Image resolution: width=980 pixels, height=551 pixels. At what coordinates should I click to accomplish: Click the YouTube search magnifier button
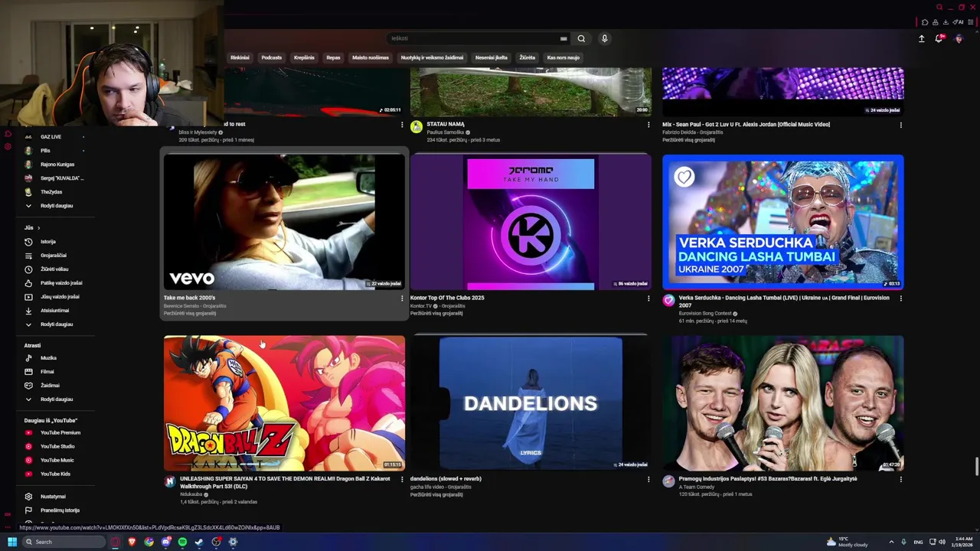[581, 38]
